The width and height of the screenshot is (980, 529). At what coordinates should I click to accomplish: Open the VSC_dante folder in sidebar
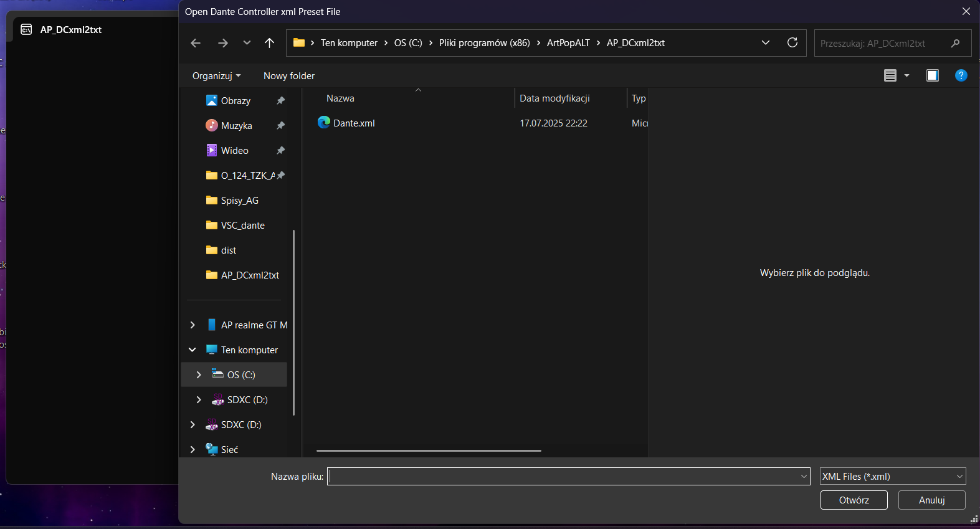(243, 226)
